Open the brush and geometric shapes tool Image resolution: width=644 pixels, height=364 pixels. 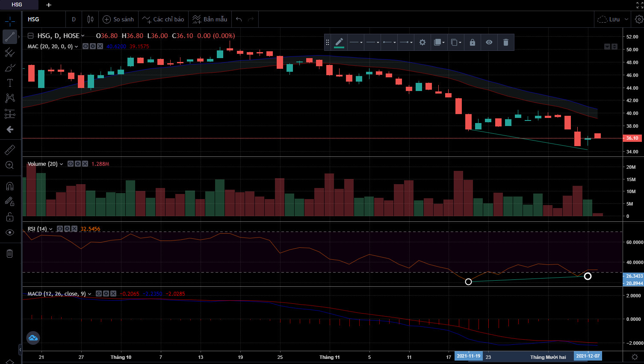(10, 68)
